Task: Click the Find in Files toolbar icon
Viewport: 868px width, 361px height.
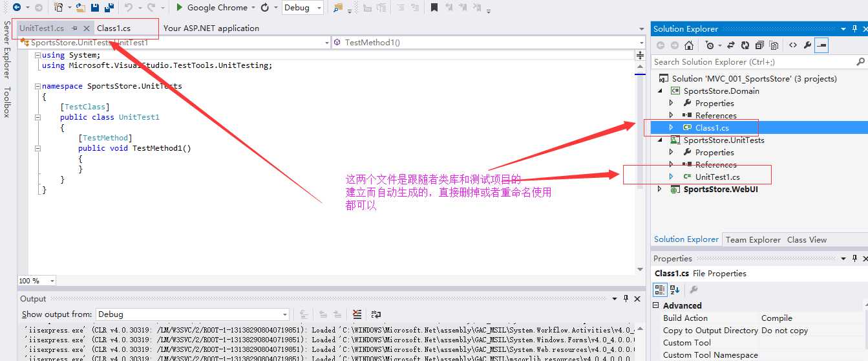Action: (338, 8)
